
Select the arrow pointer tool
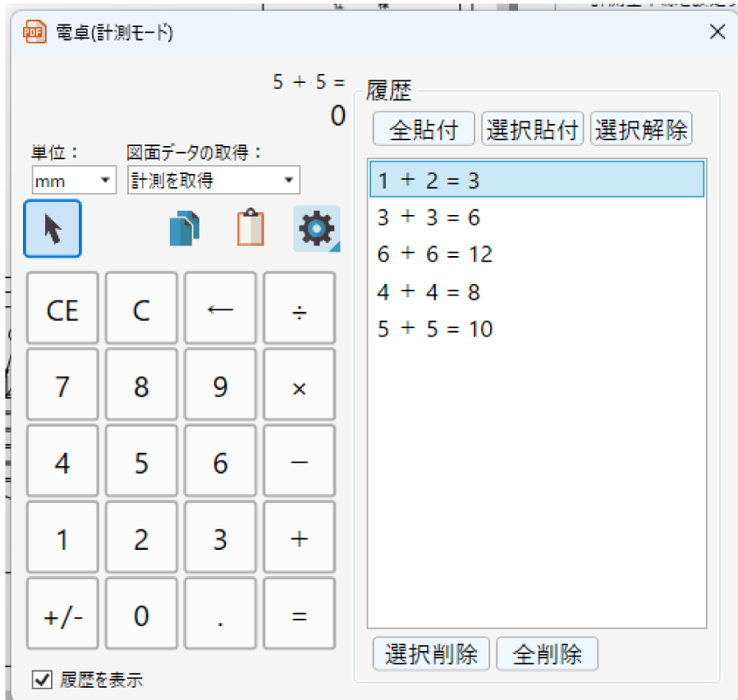[x=53, y=229]
